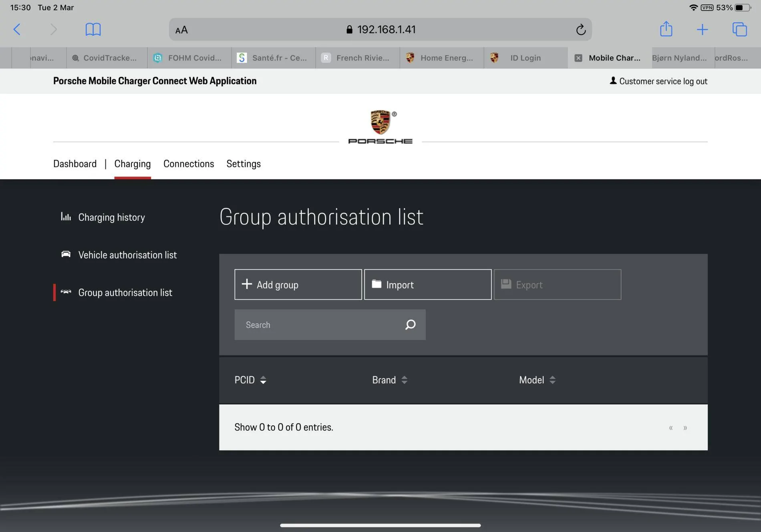Focus the Search input field
Viewport: 761px width, 532px height.
tap(330, 324)
